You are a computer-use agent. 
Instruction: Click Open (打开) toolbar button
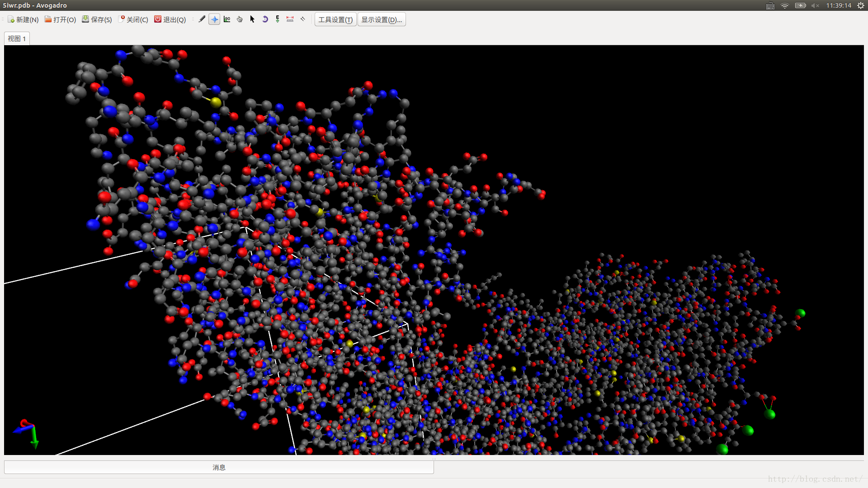[x=60, y=19]
